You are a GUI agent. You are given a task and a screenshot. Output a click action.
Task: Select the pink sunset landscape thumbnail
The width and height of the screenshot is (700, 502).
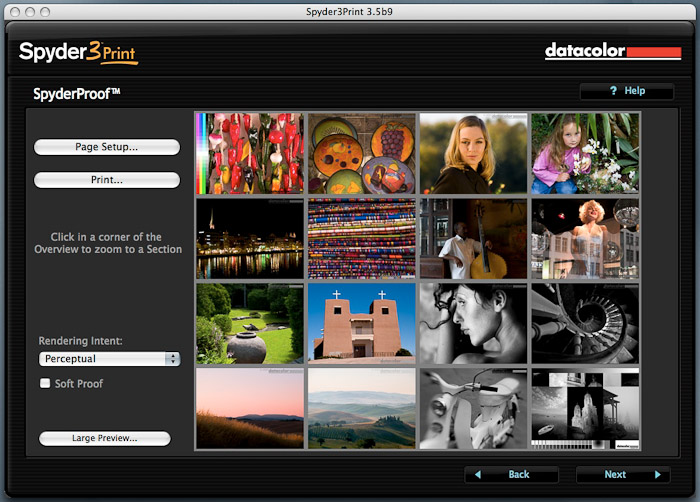(x=250, y=408)
